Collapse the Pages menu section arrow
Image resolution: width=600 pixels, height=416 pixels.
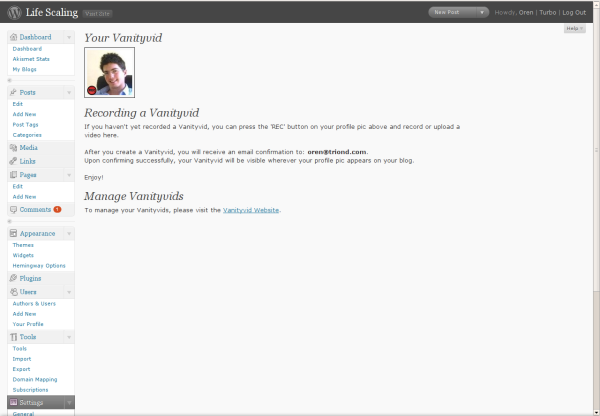pyautogui.click(x=69, y=175)
